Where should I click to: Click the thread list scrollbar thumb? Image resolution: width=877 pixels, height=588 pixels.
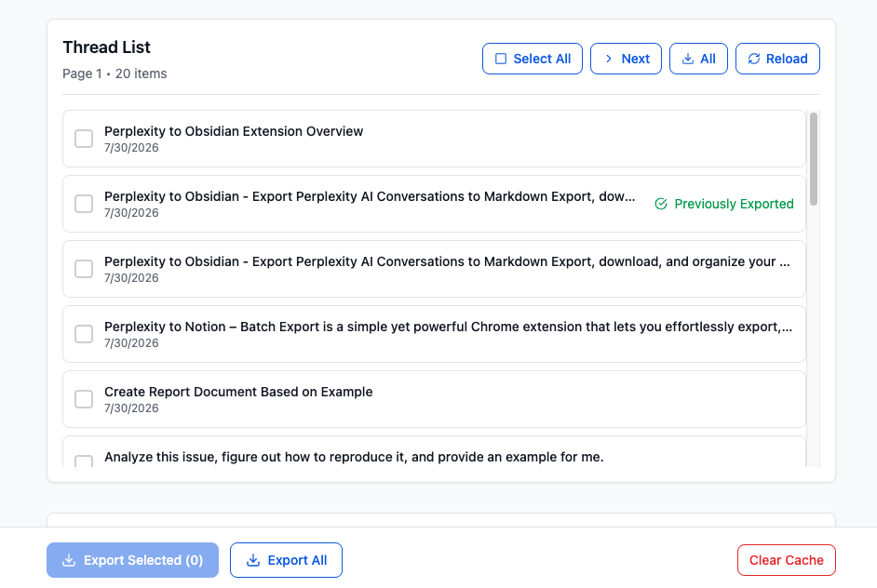[814, 159]
